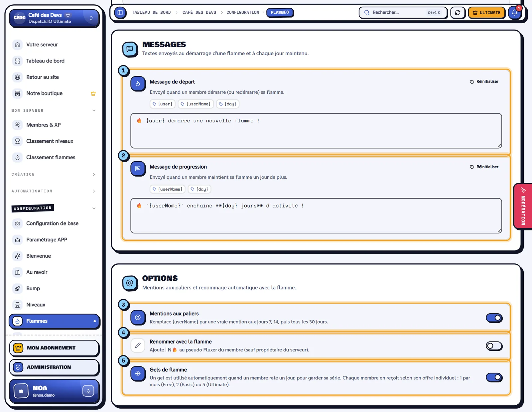The image size is (532, 412).
Task: Click the Paramétrage APP bot icon
Action: click(x=18, y=240)
